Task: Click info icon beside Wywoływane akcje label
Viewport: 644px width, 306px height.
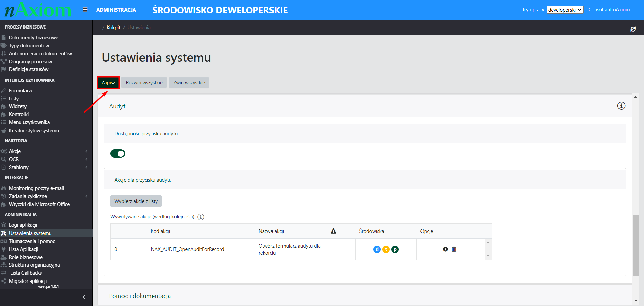Action: pos(201,217)
